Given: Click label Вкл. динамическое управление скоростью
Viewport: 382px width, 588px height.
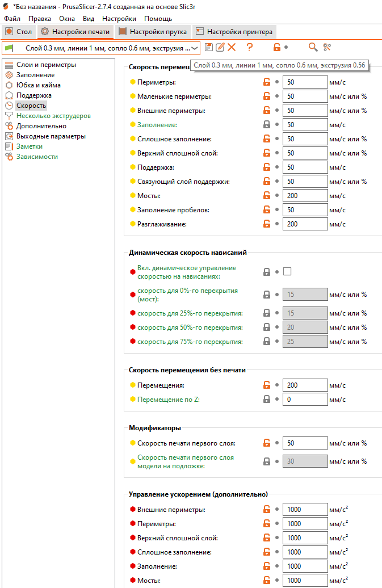Looking at the screenshot, I should [187, 272].
